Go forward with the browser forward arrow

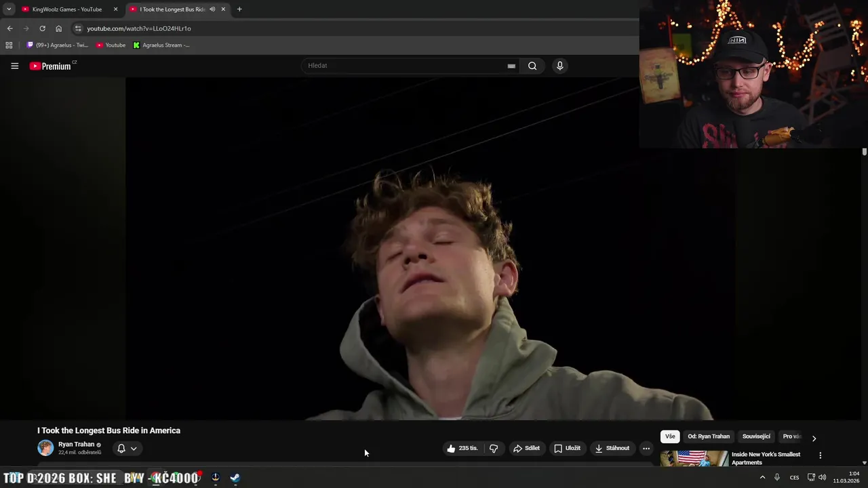coord(26,28)
